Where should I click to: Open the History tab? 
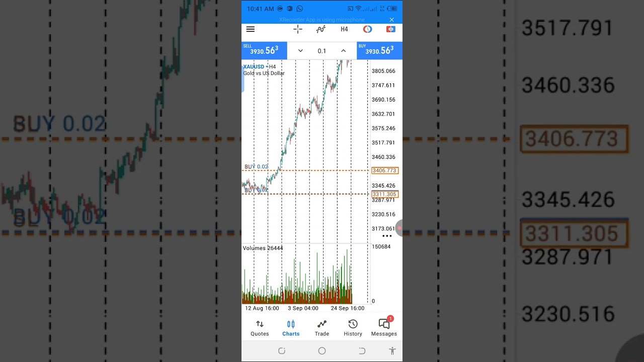(353, 328)
